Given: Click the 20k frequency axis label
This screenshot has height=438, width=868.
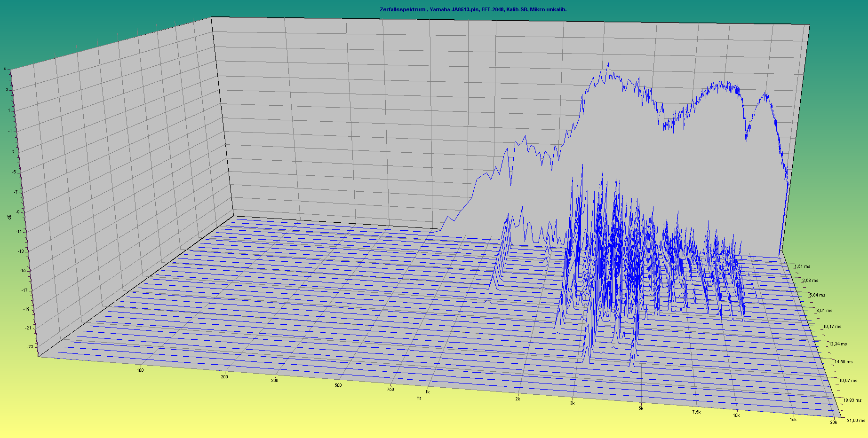Looking at the screenshot, I should pos(833,422).
